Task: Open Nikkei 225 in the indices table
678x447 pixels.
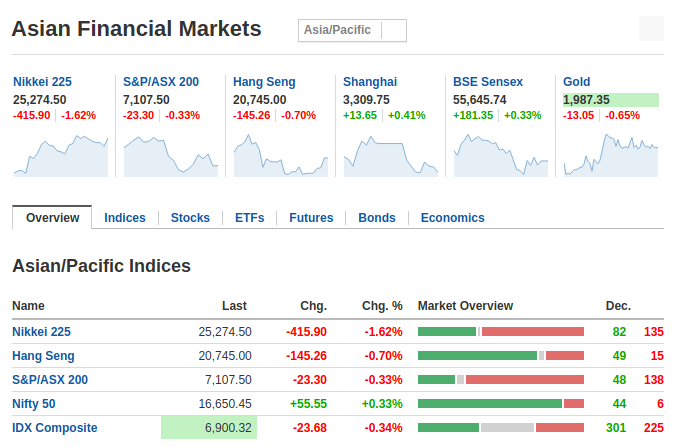Action: 41,332
